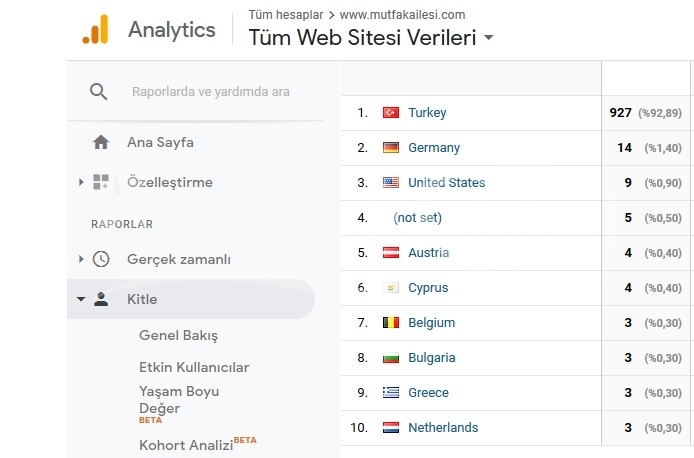Click the Raporlarda ve yardımda ara field

(211, 92)
